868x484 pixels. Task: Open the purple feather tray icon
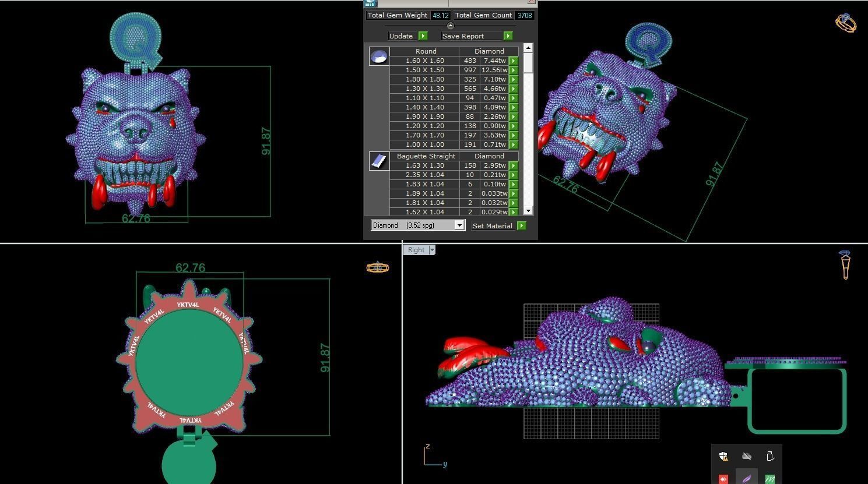click(x=747, y=479)
